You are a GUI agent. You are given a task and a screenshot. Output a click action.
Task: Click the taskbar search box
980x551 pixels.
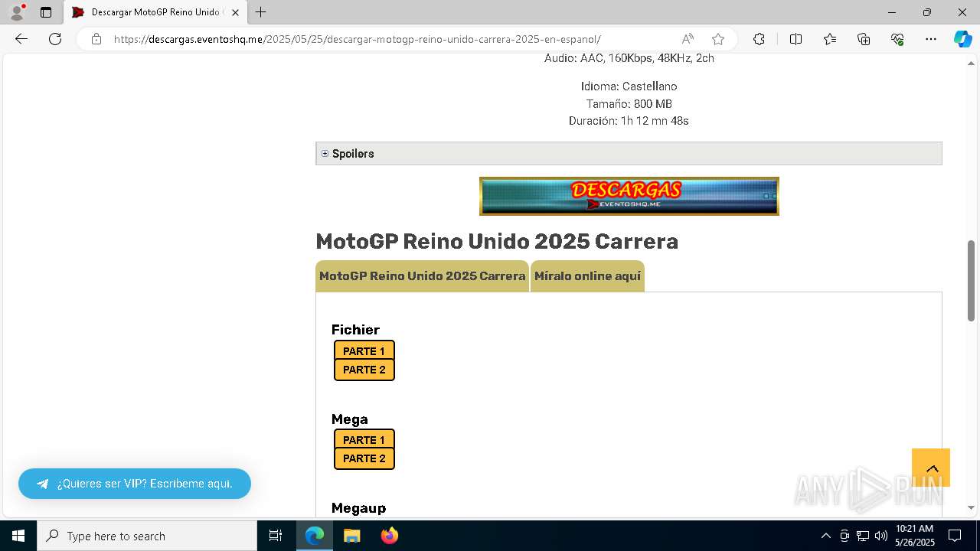pos(147,536)
